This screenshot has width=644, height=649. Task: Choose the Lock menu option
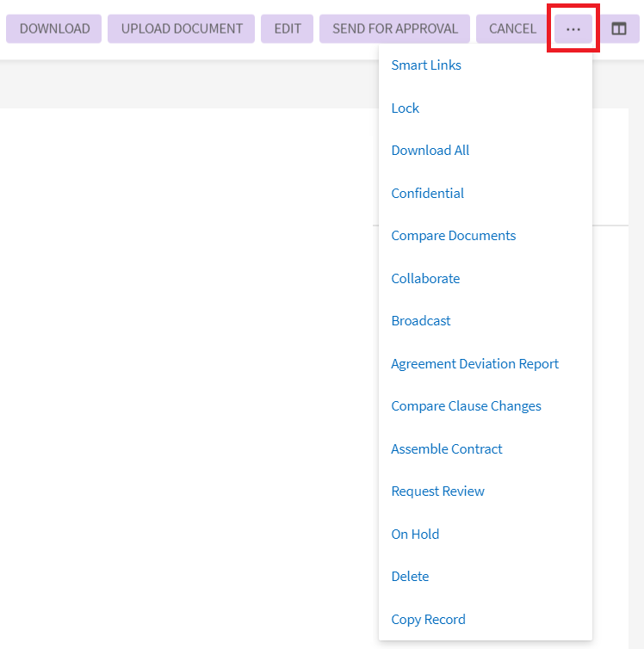click(x=405, y=108)
